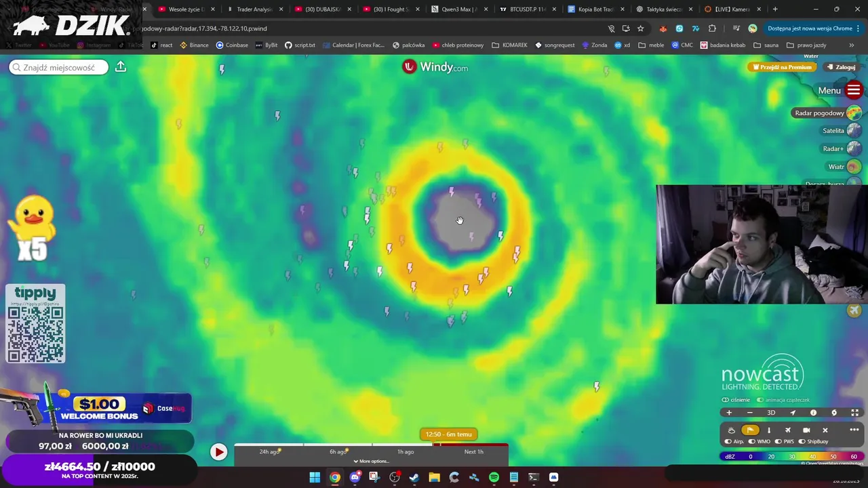Select the Wiatr wind layer
Image resolution: width=868 pixels, height=488 pixels.
844,167
